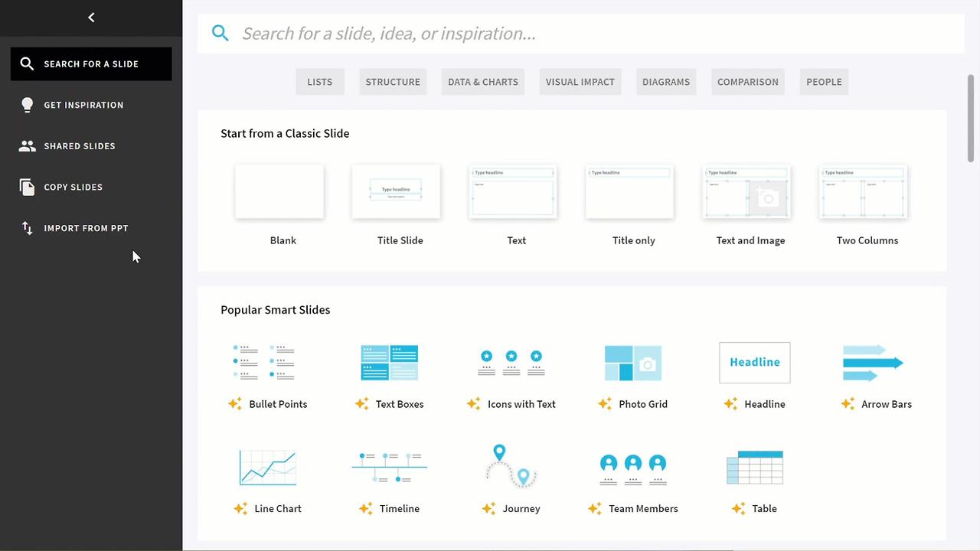Choose the Text and Image thumbnail
The height and width of the screenshot is (551, 980).
pos(746,191)
